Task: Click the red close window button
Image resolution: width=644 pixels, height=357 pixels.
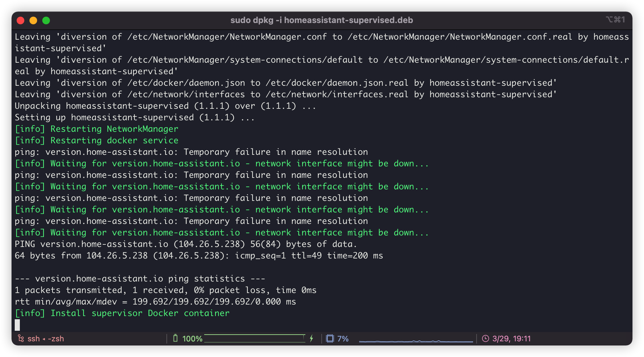Action: tap(20, 20)
